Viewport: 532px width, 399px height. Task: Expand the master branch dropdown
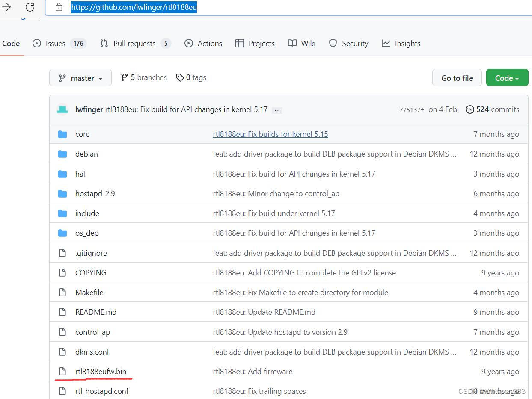click(80, 78)
